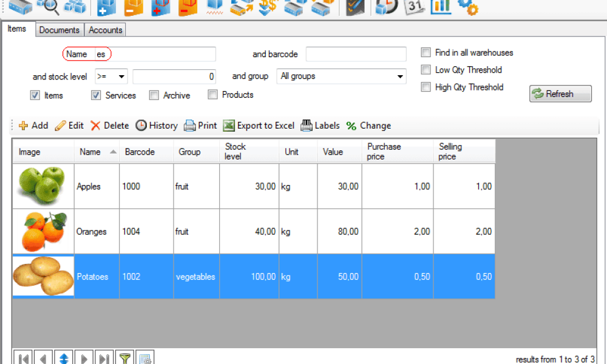Select the potatoes thumbnail
Screen dimensions: 607x364
click(x=43, y=276)
